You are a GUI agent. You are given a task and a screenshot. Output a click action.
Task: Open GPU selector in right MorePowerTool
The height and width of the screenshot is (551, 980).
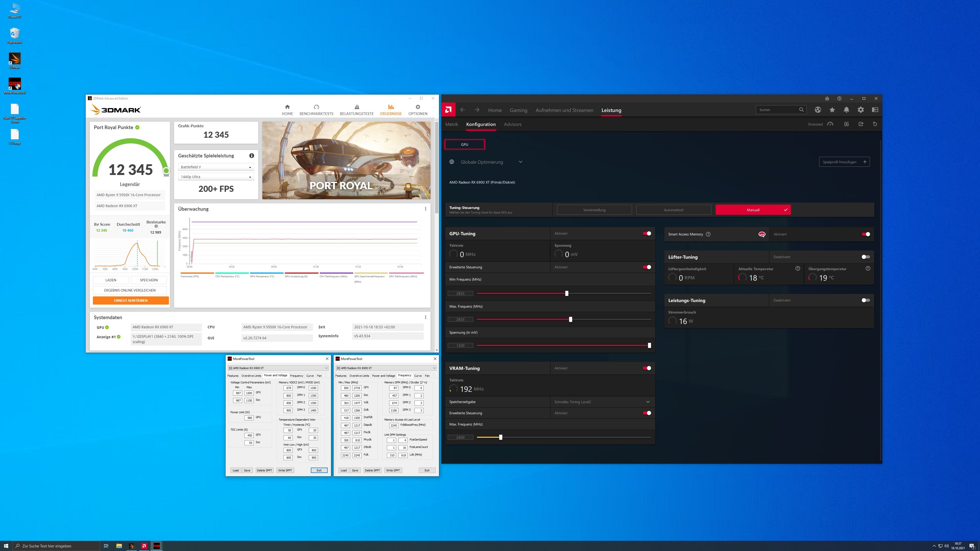click(386, 368)
